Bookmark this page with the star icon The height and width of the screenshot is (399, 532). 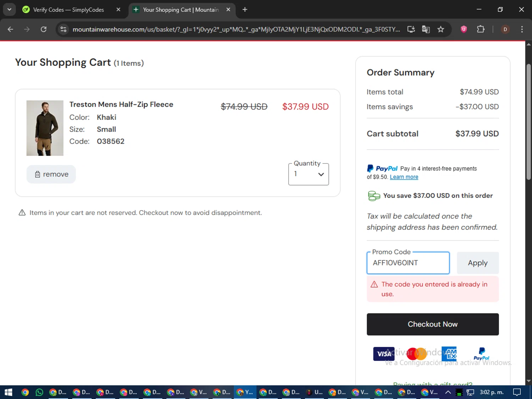[x=440, y=29]
